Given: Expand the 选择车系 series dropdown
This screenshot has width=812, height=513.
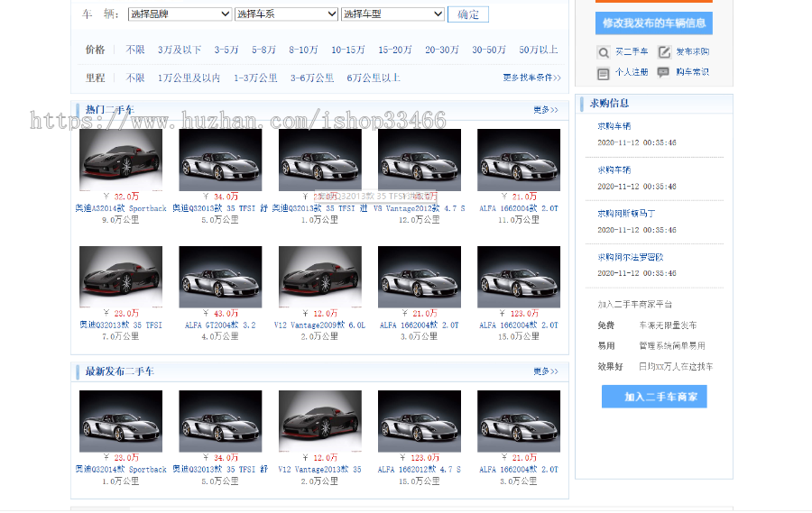Looking at the screenshot, I should [286, 14].
